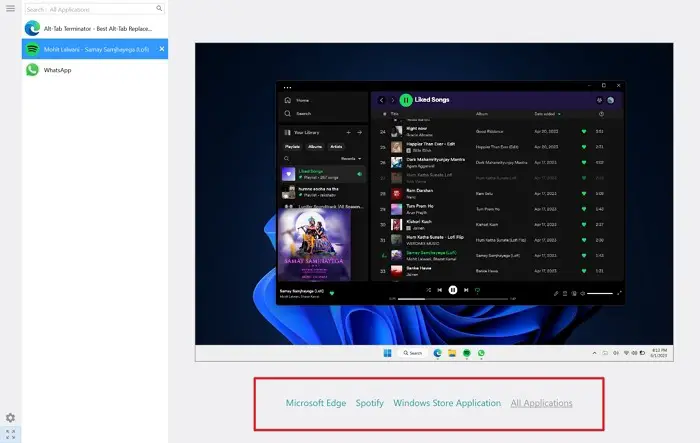Unlike Ram Darshan using its heart
This screenshot has width=700, height=443.
click(x=583, y=193)
